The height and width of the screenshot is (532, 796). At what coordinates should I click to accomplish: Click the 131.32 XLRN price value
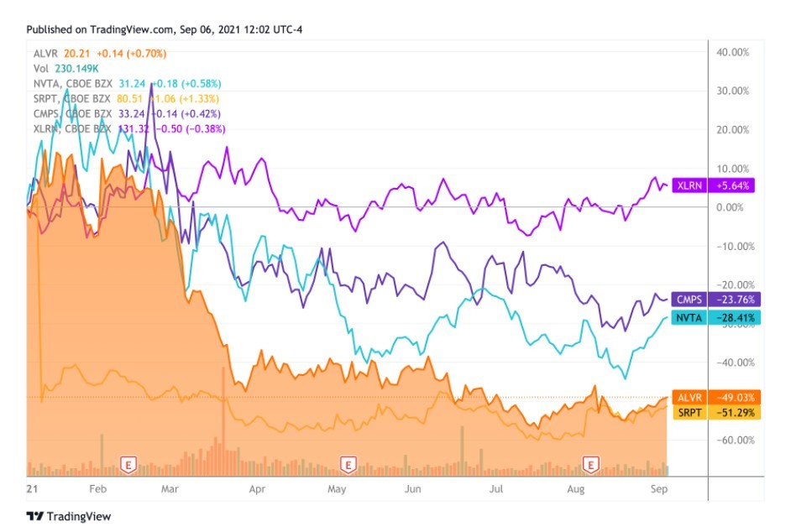click(134, 129)
